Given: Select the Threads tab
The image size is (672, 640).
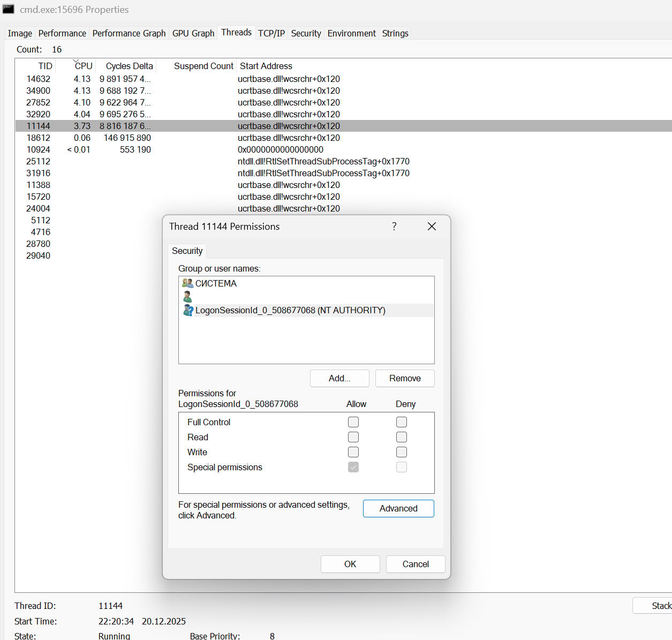Looking at the screenshot, I should coord(236,32).
